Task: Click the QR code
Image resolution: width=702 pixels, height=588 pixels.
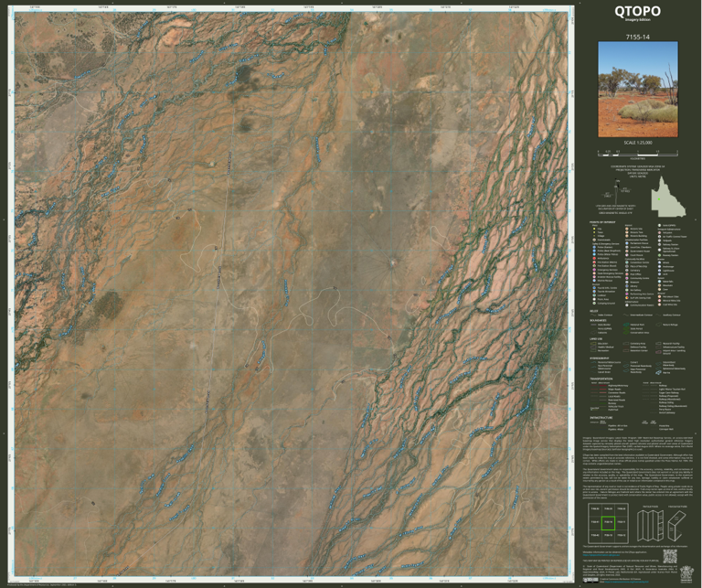Action: pos(670,556)
